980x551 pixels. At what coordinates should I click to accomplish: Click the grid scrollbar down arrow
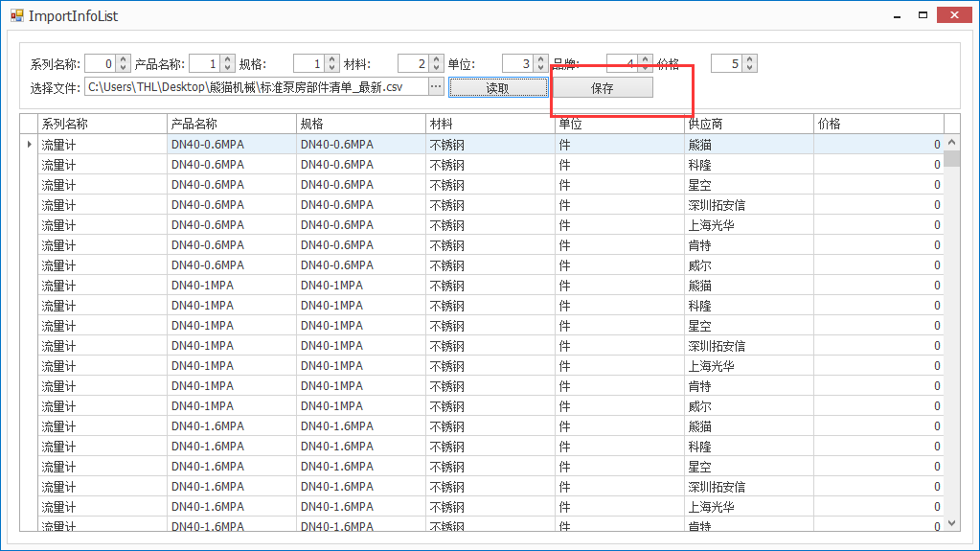(952, 523)
